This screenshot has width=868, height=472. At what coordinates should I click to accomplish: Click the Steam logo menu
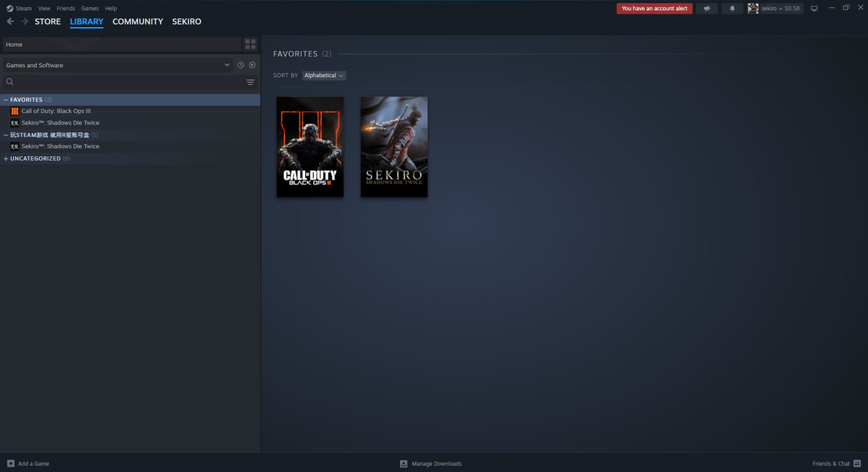point(19,8)
